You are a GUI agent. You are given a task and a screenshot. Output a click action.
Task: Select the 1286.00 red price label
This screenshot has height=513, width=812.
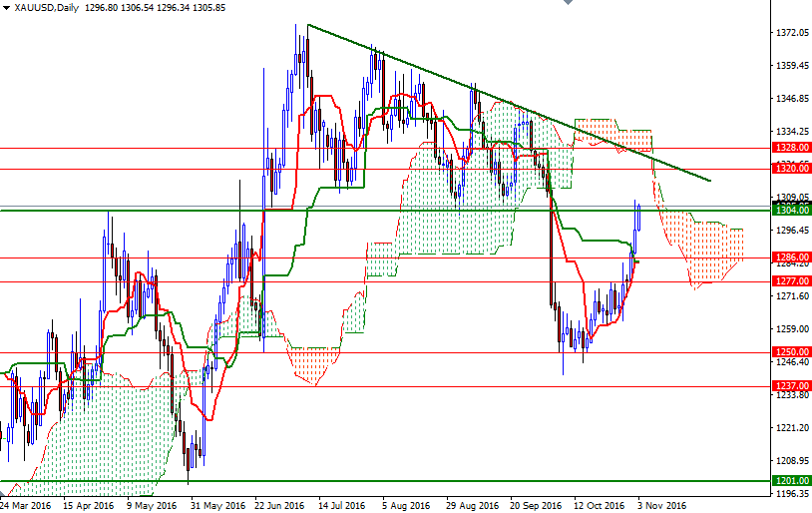pos(791,257)
